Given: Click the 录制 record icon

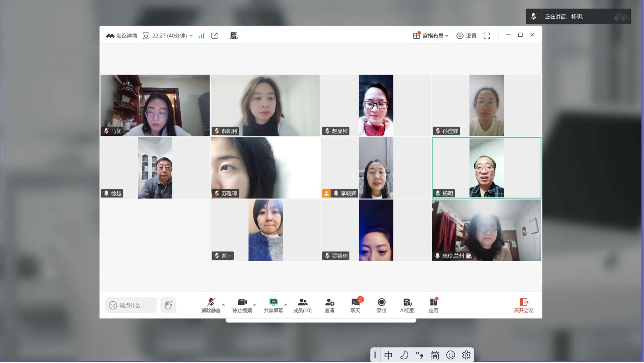Looking at the screenshot, I should tap(381, 305).
